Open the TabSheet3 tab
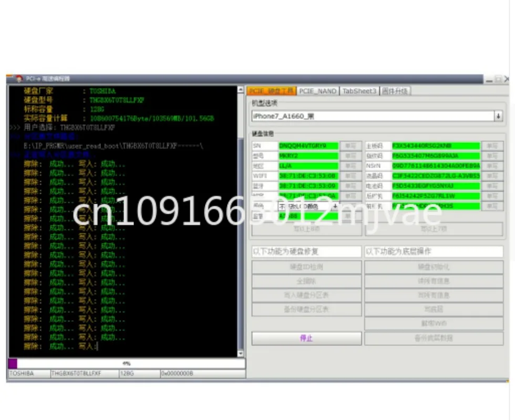 pyautogui.click(x=359, y=91)
